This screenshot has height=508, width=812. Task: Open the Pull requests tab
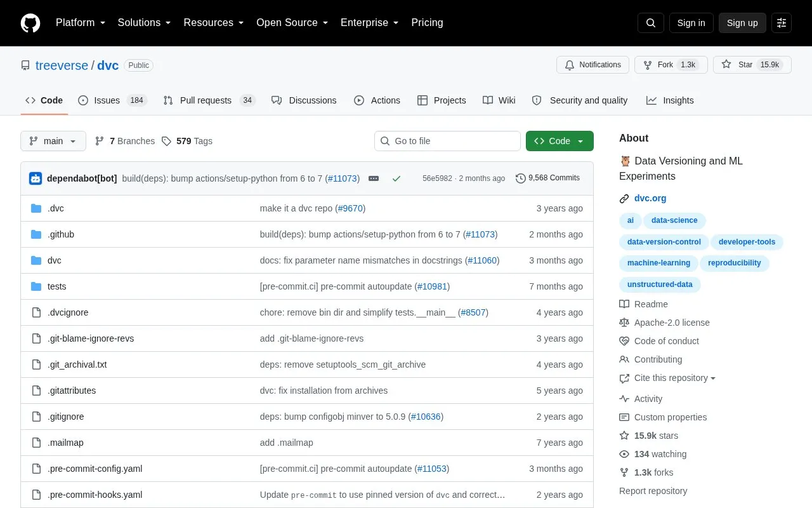tap(209, 100)
